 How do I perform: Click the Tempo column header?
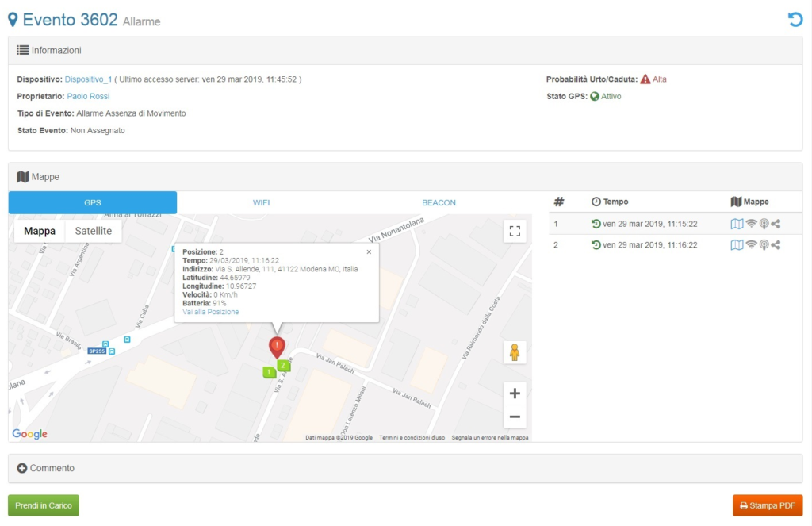[610, 202]
